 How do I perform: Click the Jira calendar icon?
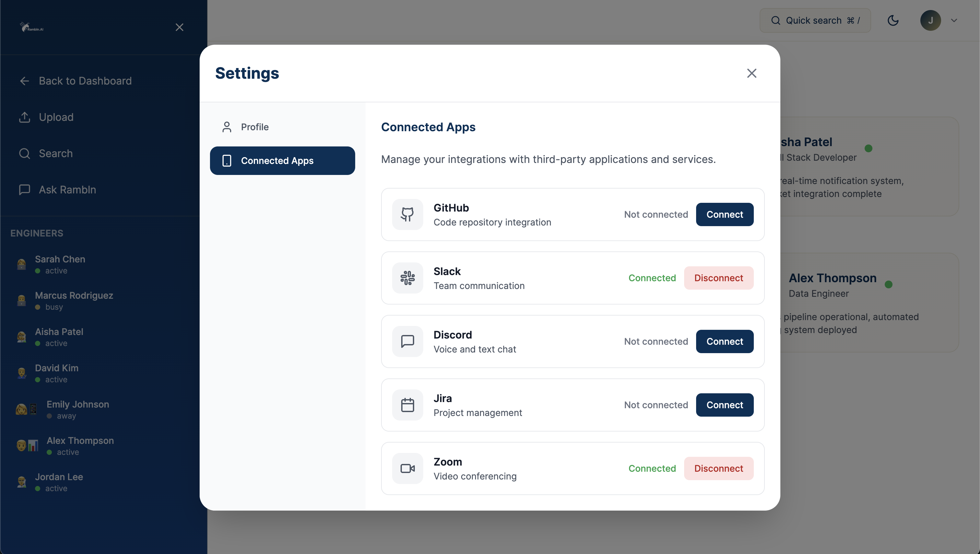(x=407, y=405)
